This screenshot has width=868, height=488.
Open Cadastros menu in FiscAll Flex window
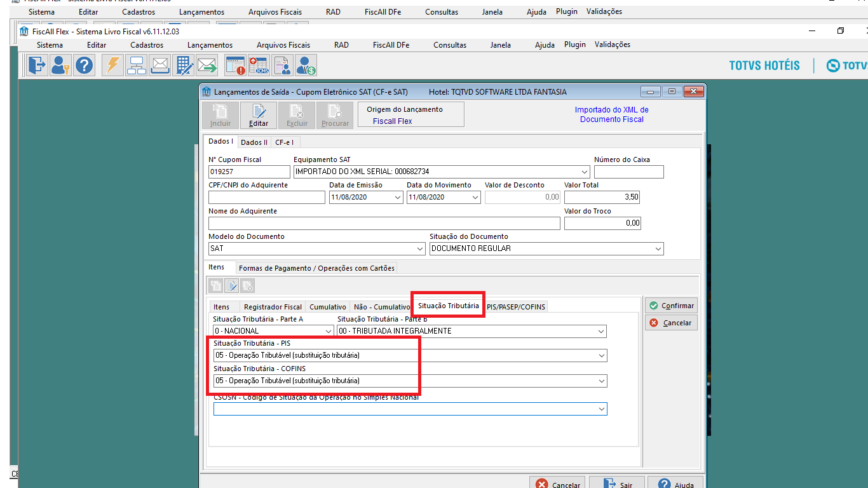(x=147, y=45)
